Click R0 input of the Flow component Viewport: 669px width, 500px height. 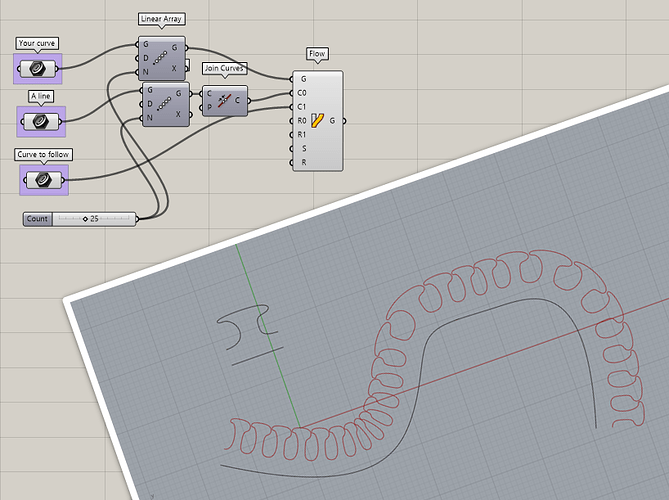[x=302, y=121]
